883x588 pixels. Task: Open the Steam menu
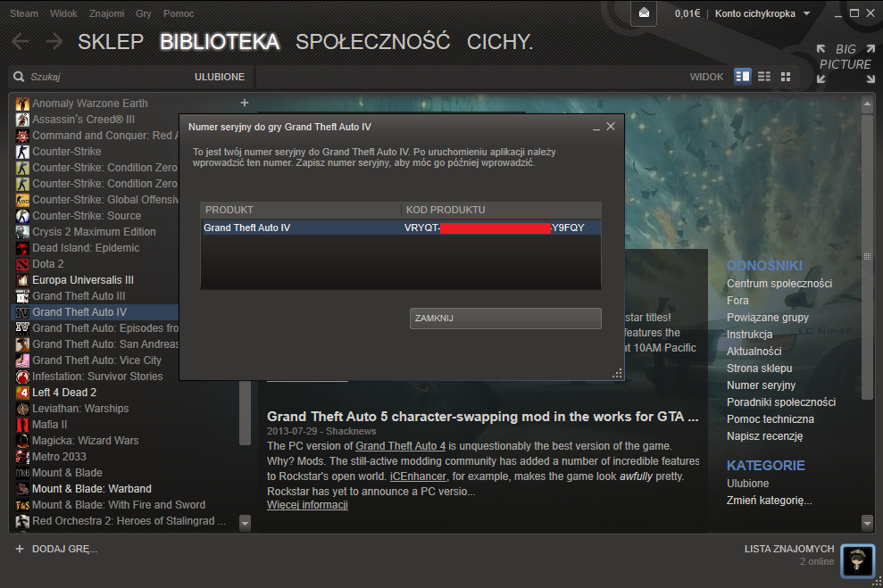click(x=23, y=13)
